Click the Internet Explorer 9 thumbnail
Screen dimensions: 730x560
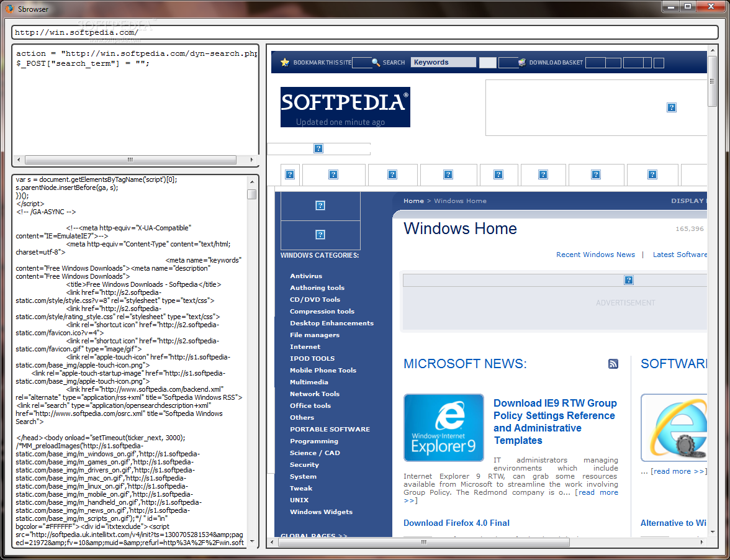point(444,428)
